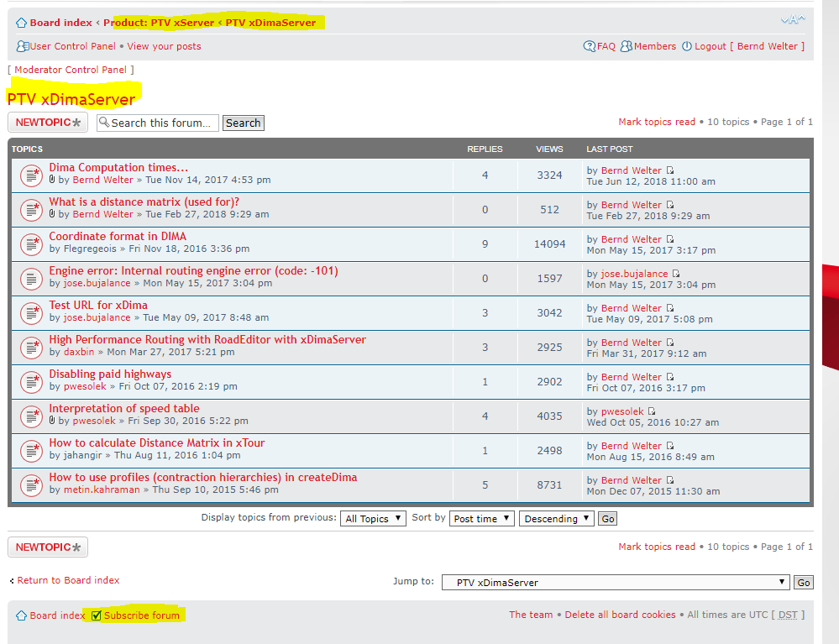This screenshot has height=644, width=839.
Task: Go to last post by jose.bujalance icon
Action: point(676,274)
